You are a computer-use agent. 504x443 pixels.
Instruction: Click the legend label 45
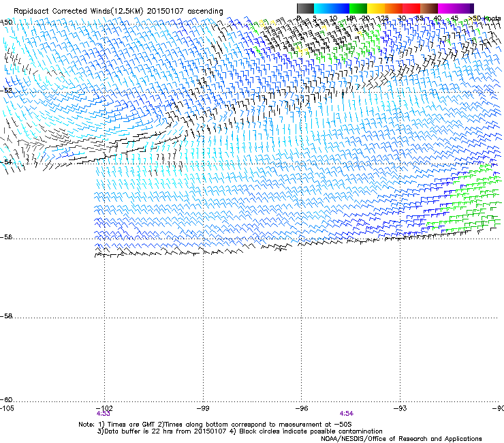[454, 18]
